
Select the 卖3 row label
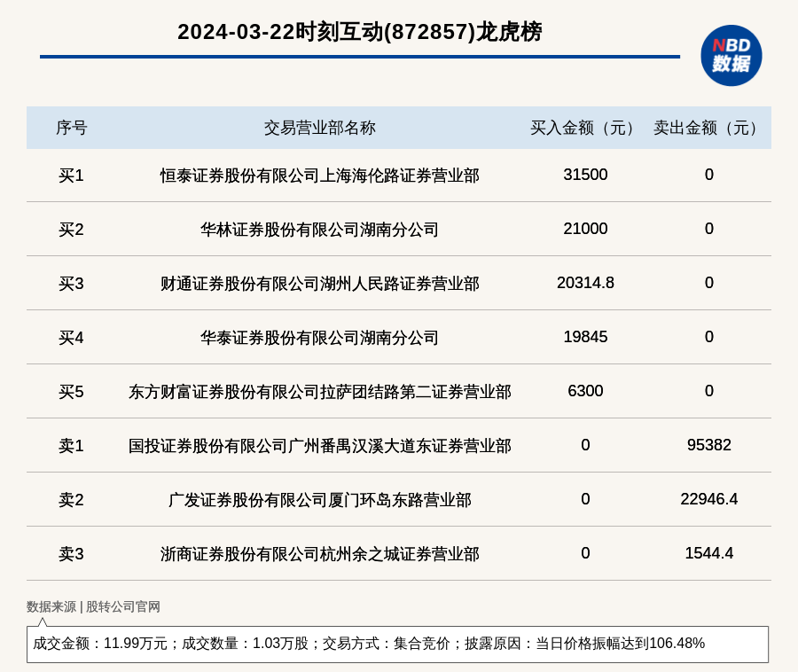tap(71, 554)
